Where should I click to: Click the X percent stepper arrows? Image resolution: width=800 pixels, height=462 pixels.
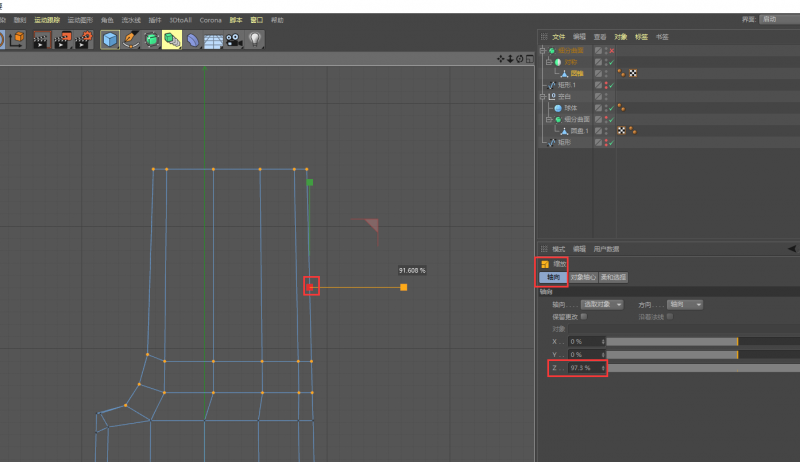[x=603, y=342]
